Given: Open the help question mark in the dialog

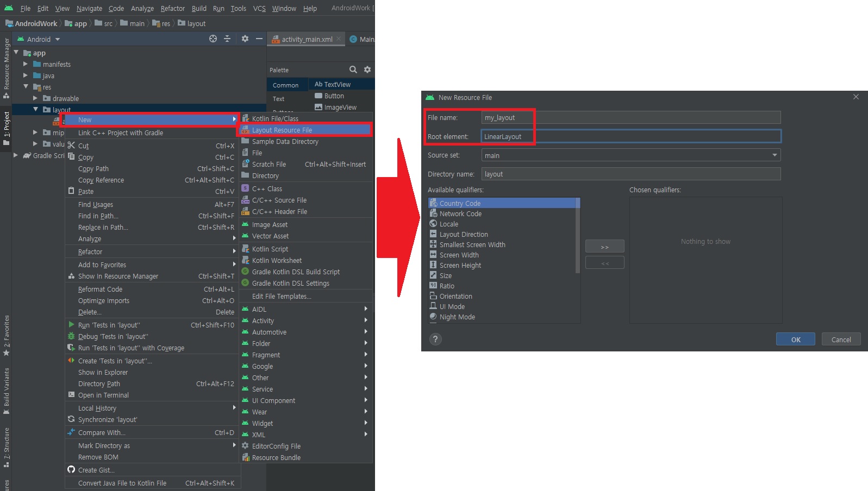Looking at the screenshot, I should point(435,339).
